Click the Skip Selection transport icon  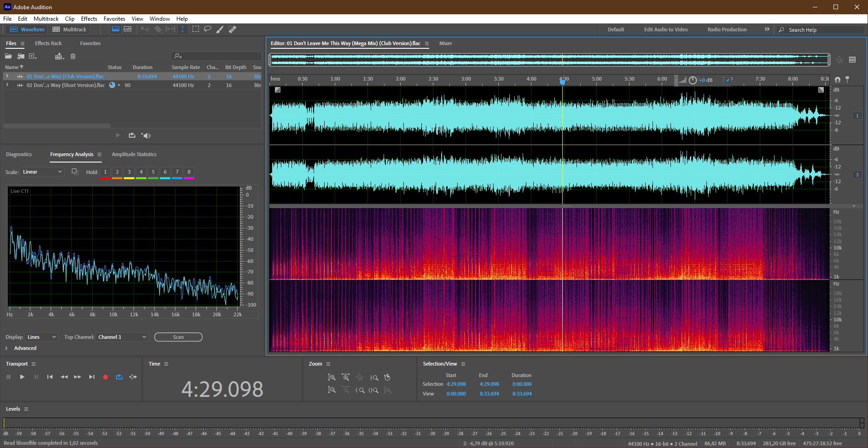click(x=133, y=377)
